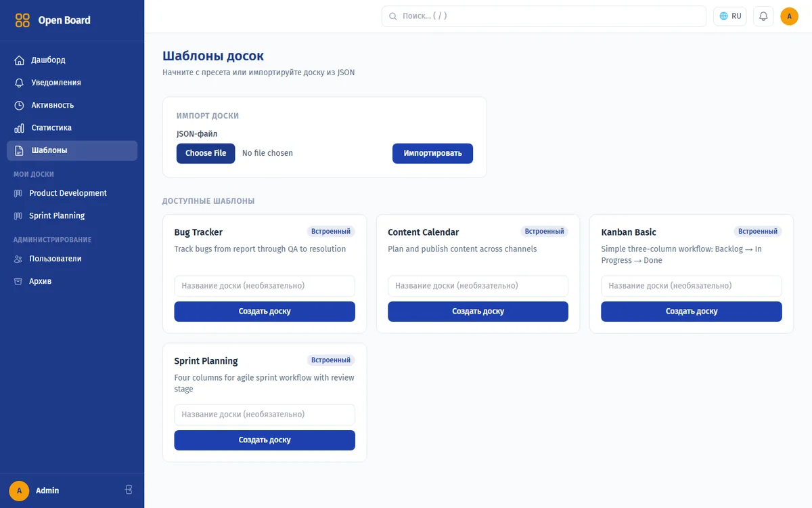Click board name field under Bug Tracker

tap(265, 286)
